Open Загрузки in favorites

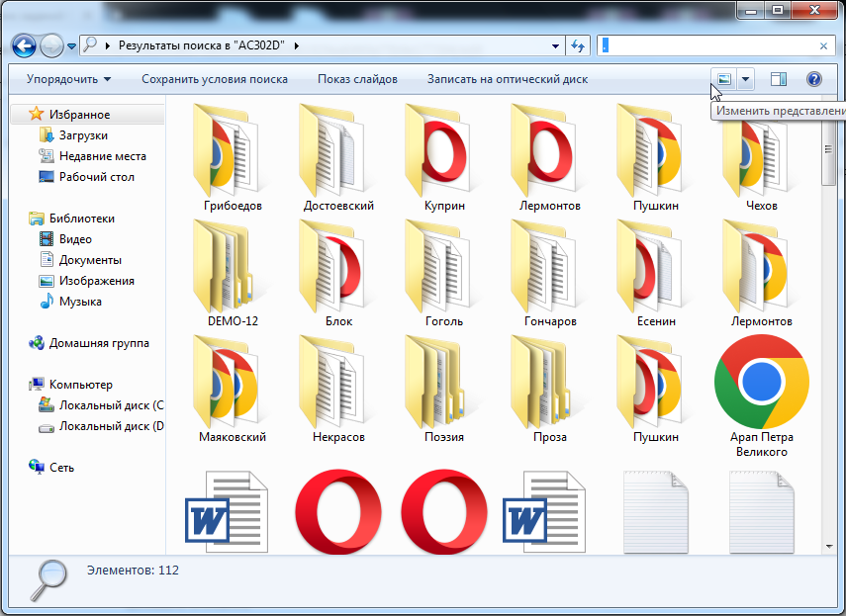[x=83, y=135]
